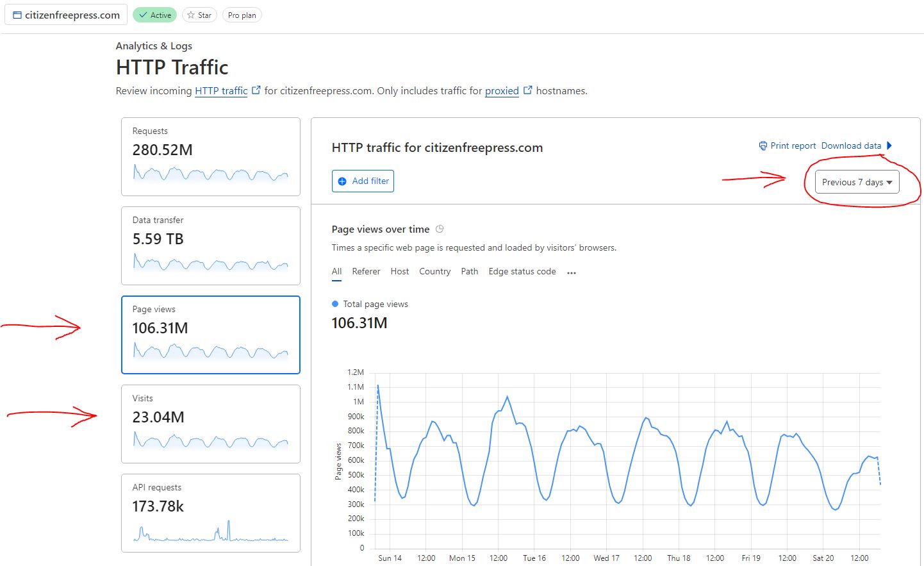This screenshot has height=566, width=924.
Task: Click the Download data link
Action: coord(851,146)
